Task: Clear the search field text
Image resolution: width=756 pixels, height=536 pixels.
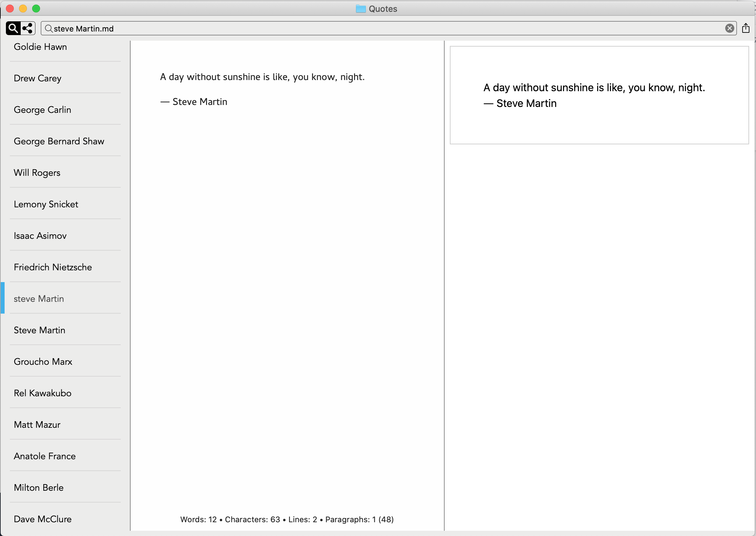Action: point(729,29)
